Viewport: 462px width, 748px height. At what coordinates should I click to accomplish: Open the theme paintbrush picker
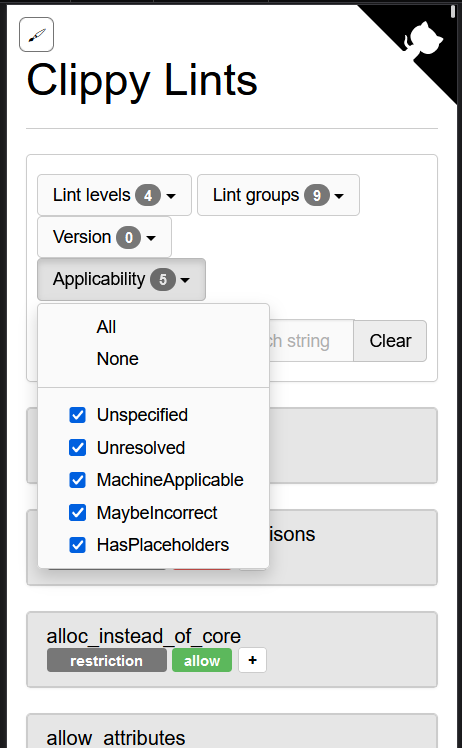36,34
